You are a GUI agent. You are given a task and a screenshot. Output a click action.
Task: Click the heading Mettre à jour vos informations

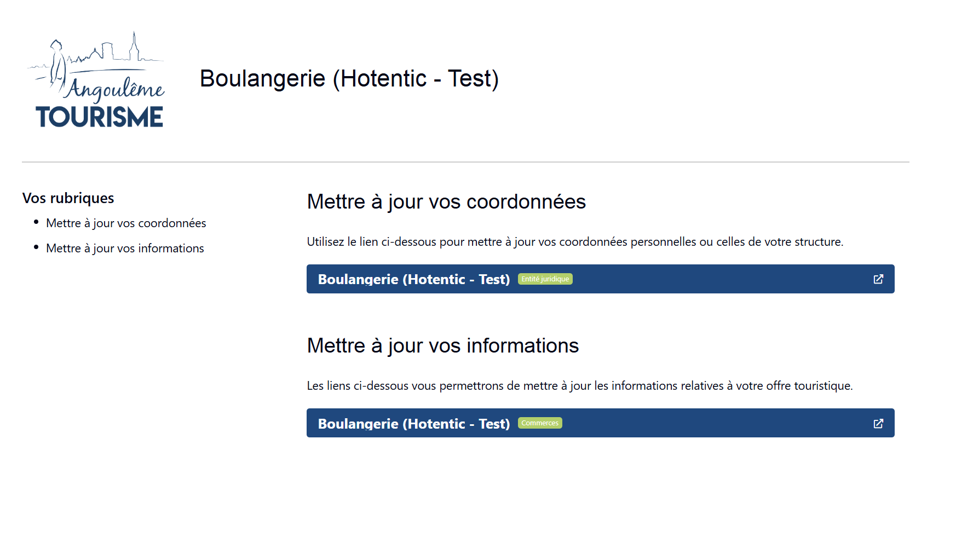(x=442, y=345)
